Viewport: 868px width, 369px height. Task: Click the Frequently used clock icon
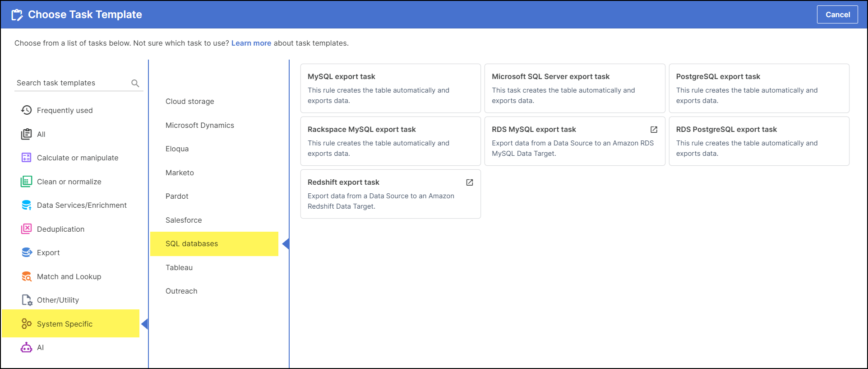coord(27,110)
